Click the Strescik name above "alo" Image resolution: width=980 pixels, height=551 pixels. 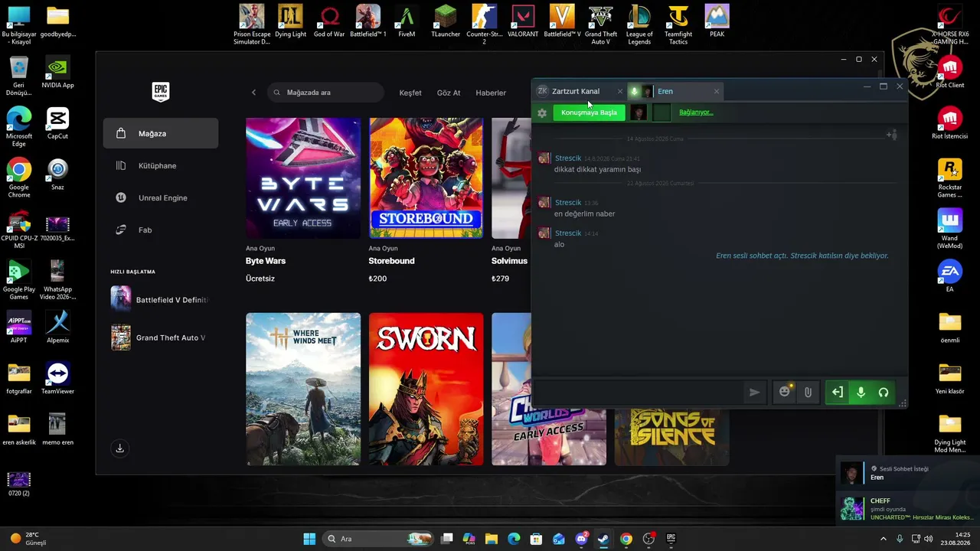click(x=568, y=233)
